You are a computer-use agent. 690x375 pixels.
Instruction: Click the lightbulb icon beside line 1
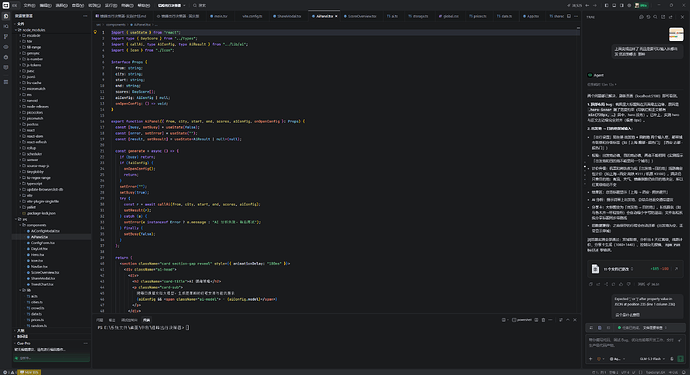(x=95, y=32)
